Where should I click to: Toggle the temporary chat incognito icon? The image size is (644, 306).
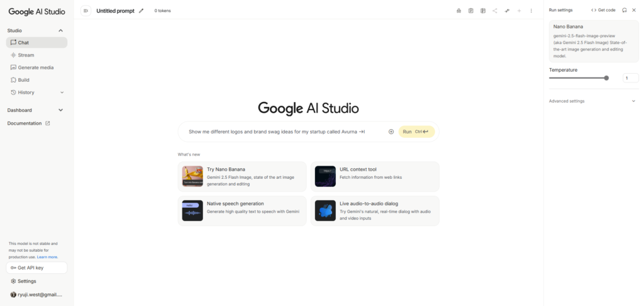(x=458, y=11)
